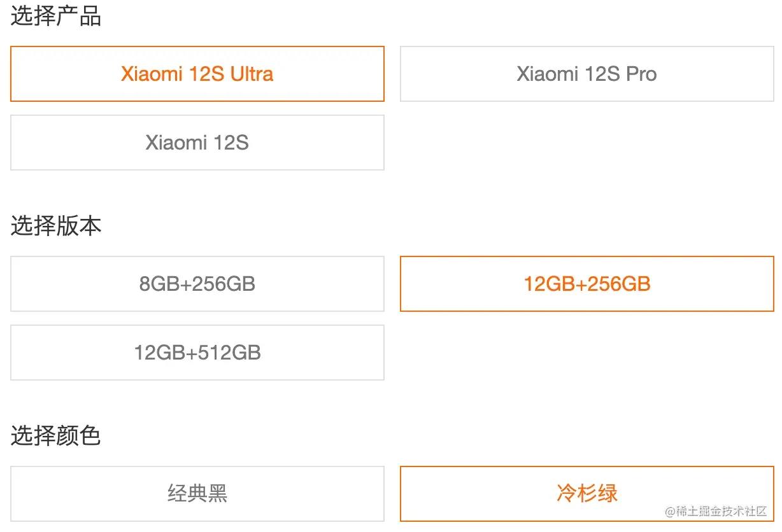This screenshot has width=782, height=532.
Task: Click the 选择产品 section heading
Action: coord(56,17)
